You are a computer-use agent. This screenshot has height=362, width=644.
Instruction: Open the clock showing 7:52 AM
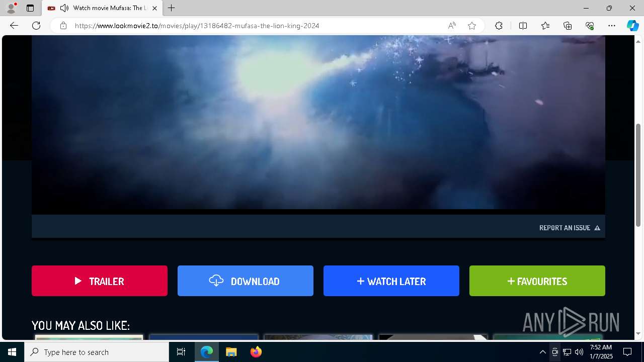601,352
